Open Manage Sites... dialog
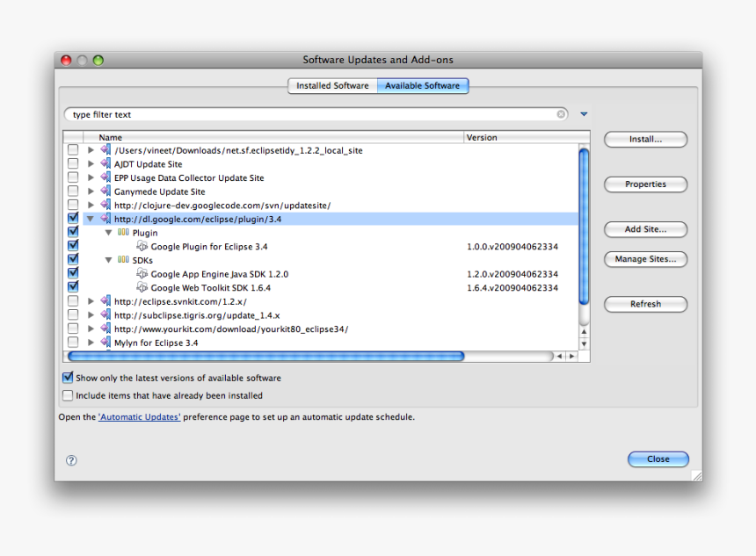 point(645,259)
